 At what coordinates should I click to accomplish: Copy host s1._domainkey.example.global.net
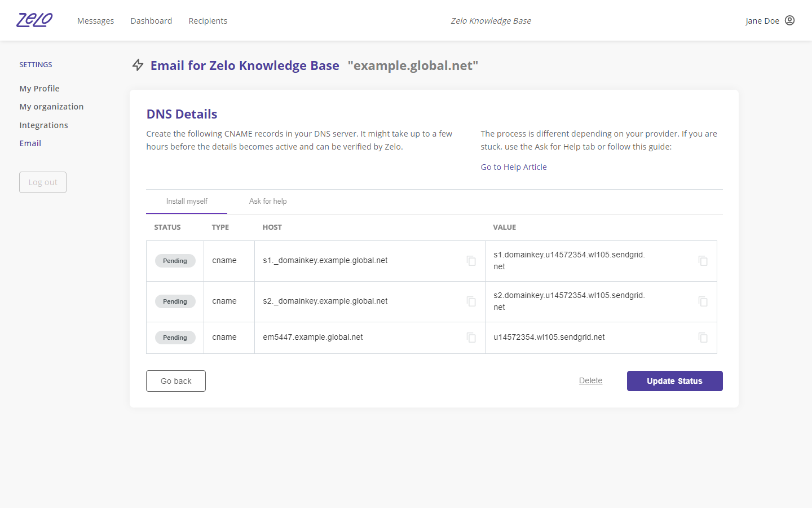pyautogui.click(x=471, y=261)
